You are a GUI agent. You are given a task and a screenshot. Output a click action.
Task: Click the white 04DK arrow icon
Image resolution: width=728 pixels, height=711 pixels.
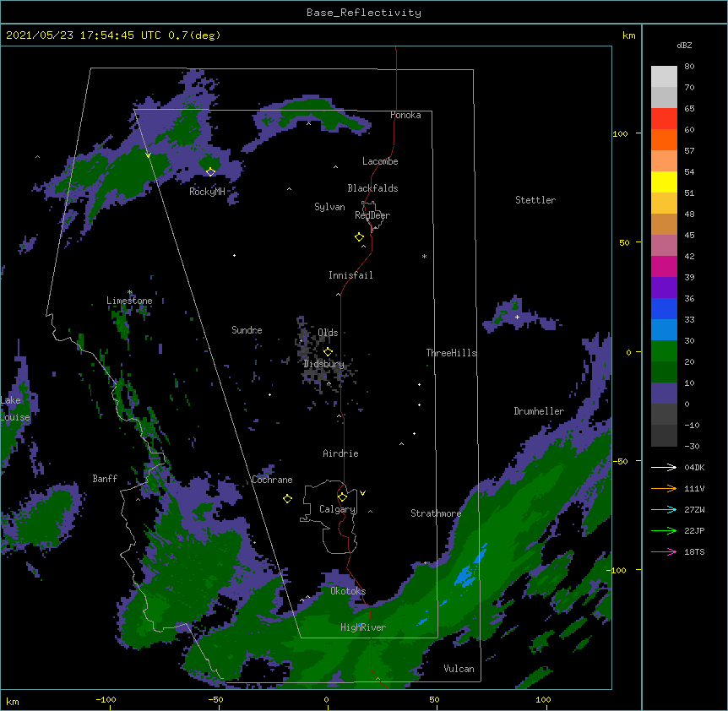point(664,467)
